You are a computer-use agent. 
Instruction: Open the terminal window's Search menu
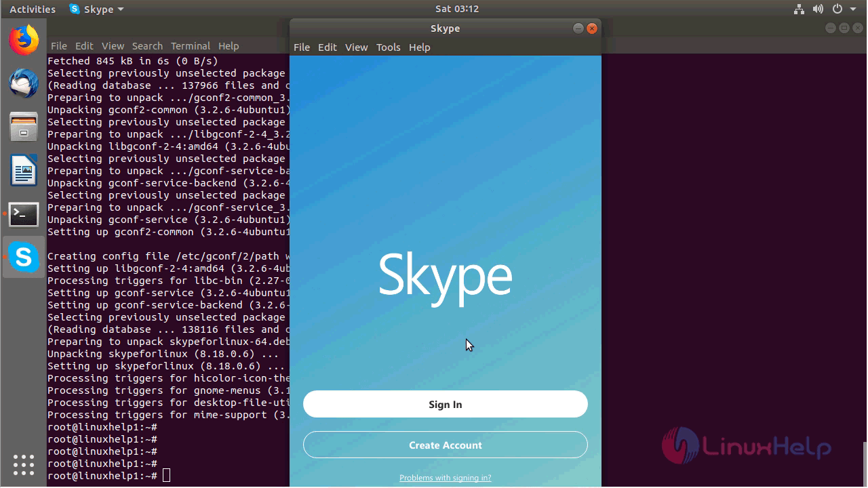coord(147,46)
